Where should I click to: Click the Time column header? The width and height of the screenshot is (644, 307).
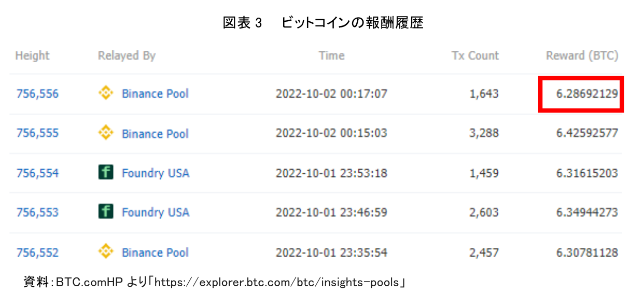point(331,56)
